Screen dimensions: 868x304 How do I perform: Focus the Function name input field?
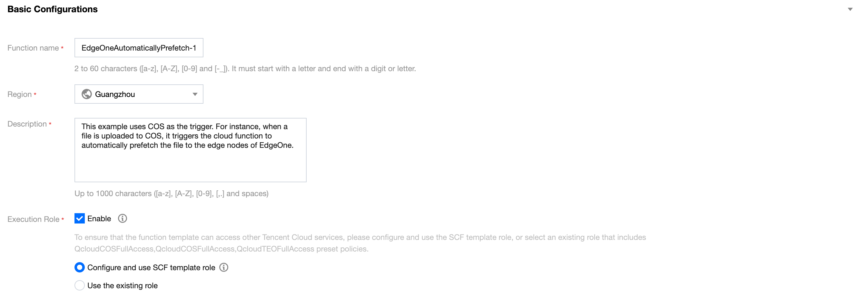point(139,48)
